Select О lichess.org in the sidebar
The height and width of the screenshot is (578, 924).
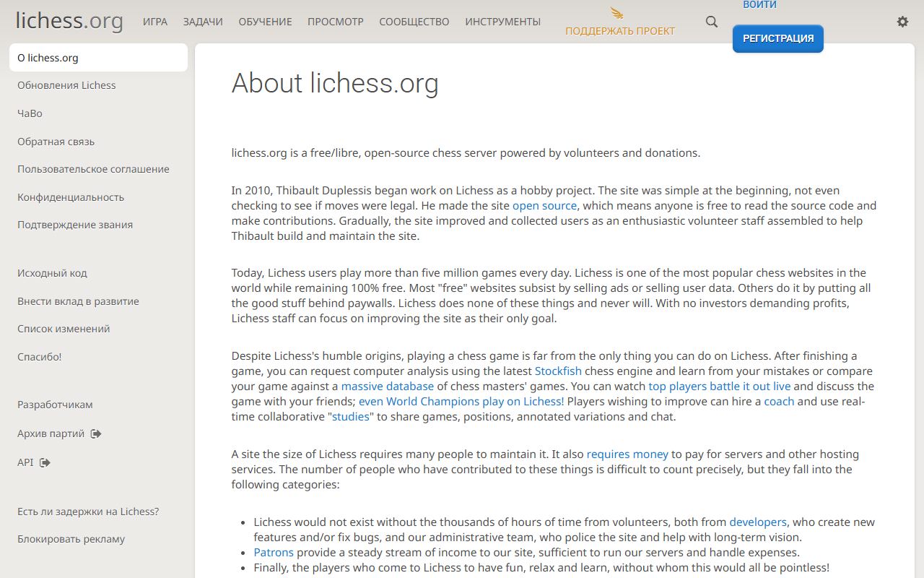coord(98,58)
